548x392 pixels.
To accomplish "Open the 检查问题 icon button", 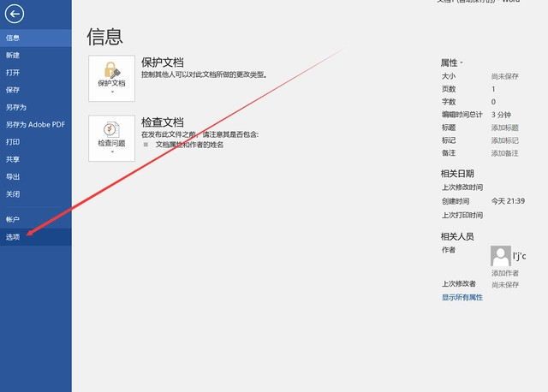I will (111, 138).
